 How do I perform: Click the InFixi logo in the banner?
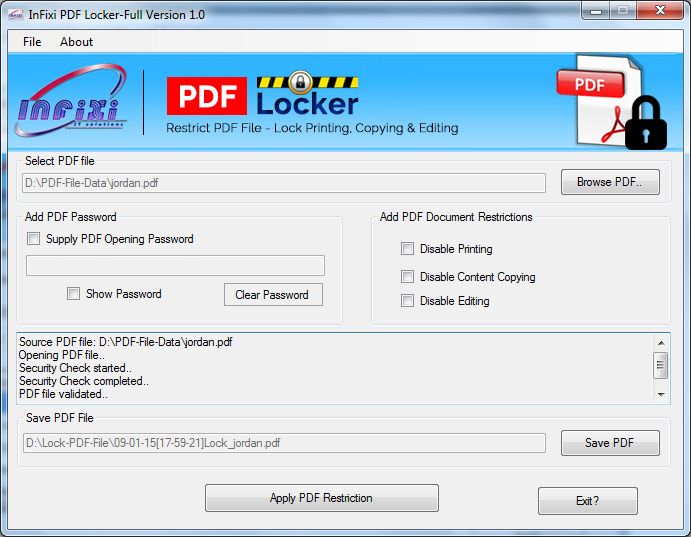click(71, 100)
